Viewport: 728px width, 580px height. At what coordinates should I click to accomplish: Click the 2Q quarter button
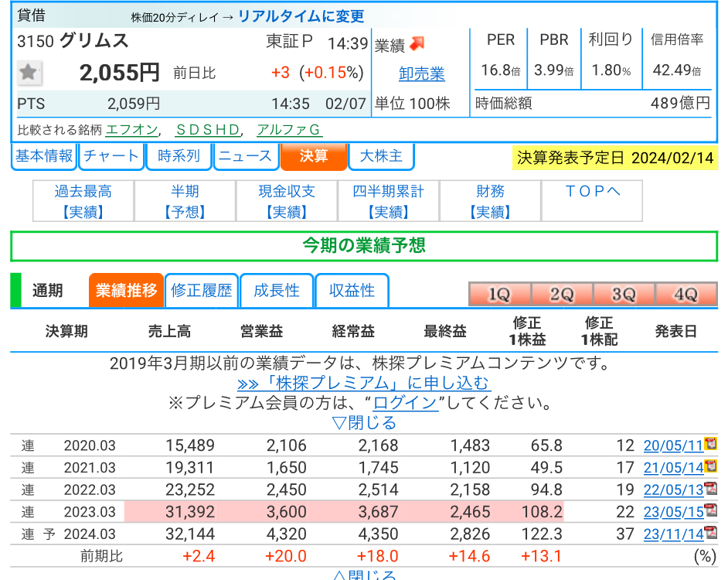[562, 294]
